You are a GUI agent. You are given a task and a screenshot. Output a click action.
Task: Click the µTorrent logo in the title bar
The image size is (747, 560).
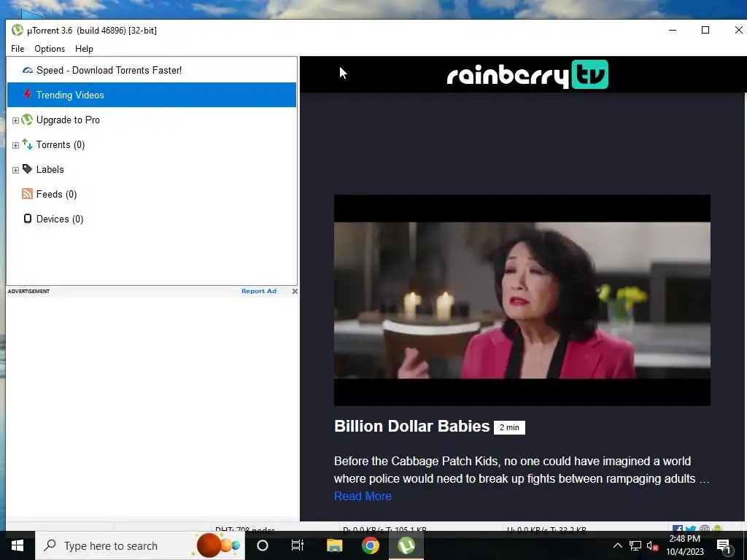tap(18, 30)
